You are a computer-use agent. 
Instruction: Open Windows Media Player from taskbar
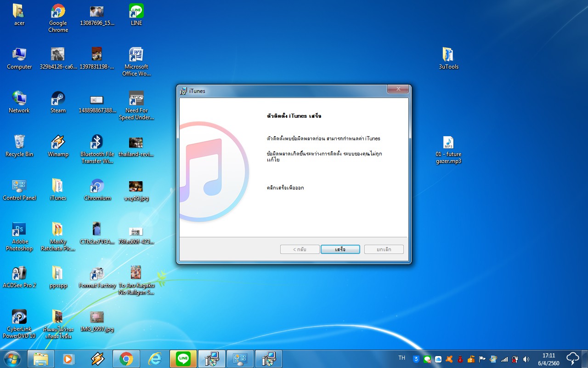(x=69, y=359)
